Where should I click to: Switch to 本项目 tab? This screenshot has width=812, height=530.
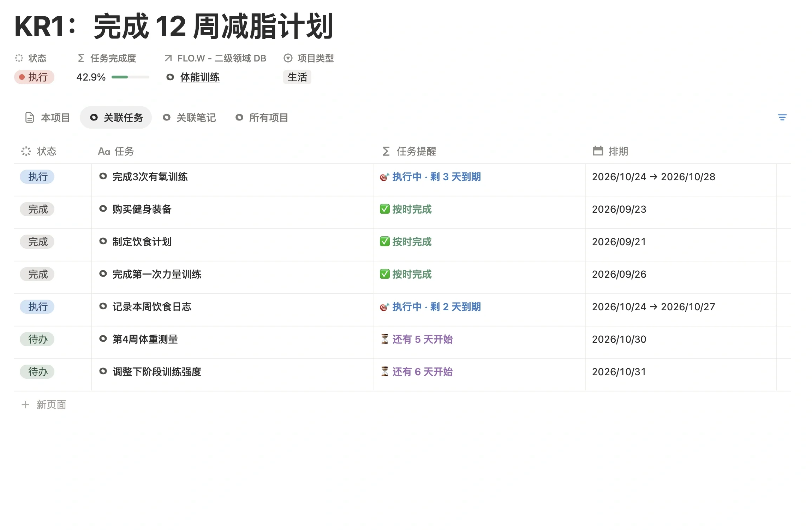coord(47,117)
